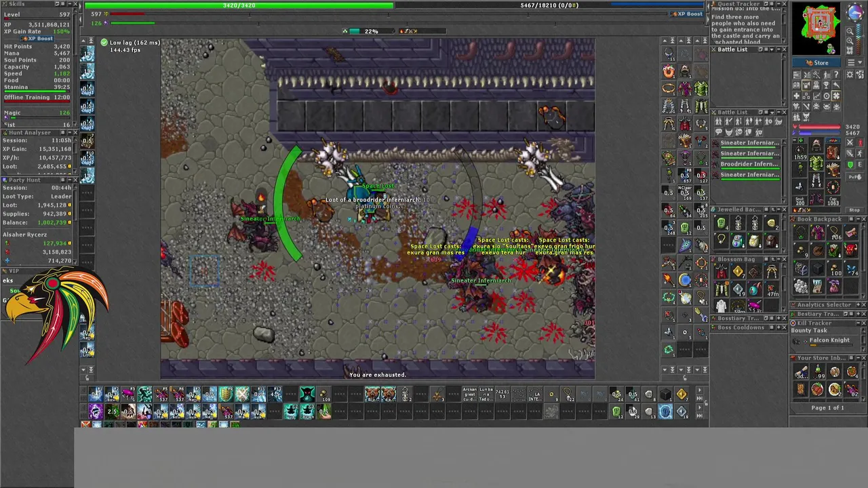Click the green shield defensive stance icon
This screenshot has height=488, width=868.
pyautogui.click(x=850, y=164)
